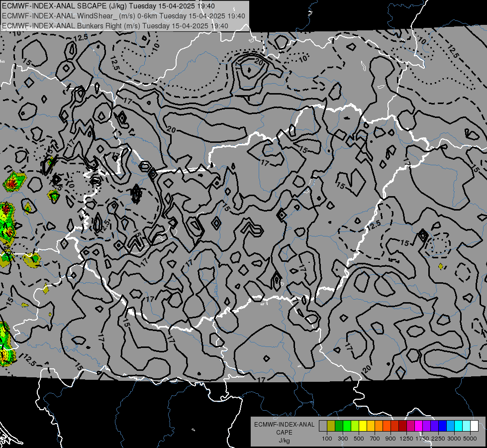This screenshot has width=487, height=448.
Task: Select the purple swatch right of 1750
Action: pos(426,426)
